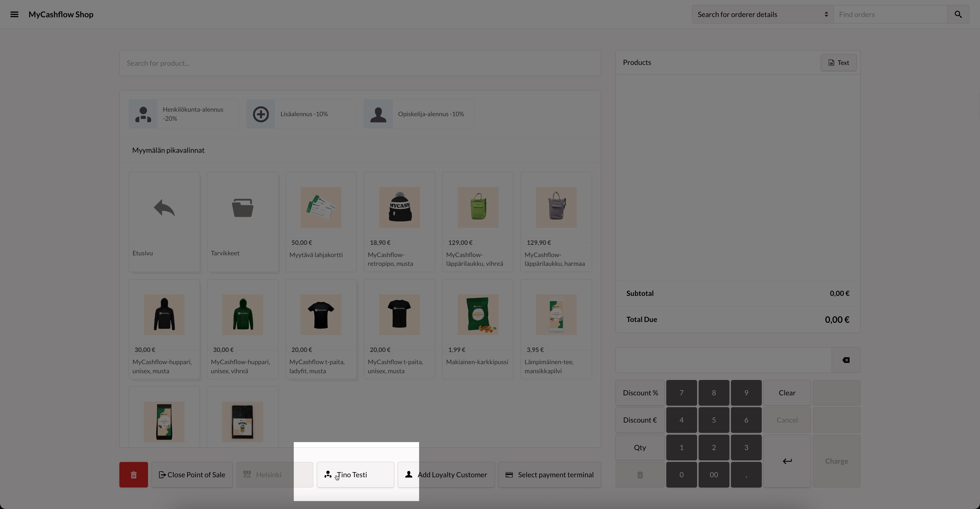The width and height of the screenshot is (980, 509).
Task: Apply Henkilökunta-alennus -20% discount
Action: [183, 114]
